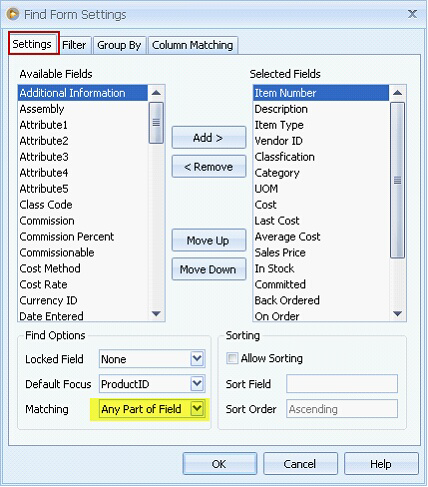Select the Cost entry in Selected Fields
The width and height of the screenshot is (428, 487).
click(321, 205)
